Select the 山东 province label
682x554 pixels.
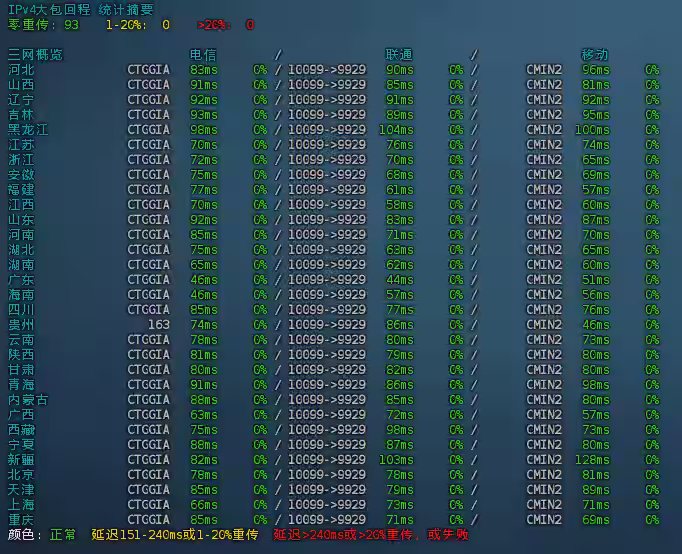21,220
